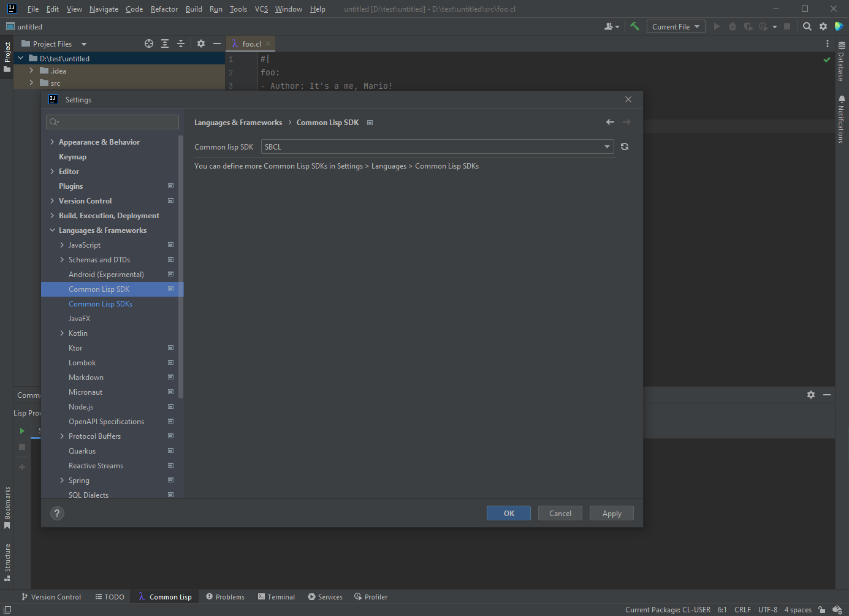
Task: Select opened file locate target icon
Action: click(149, 44)
